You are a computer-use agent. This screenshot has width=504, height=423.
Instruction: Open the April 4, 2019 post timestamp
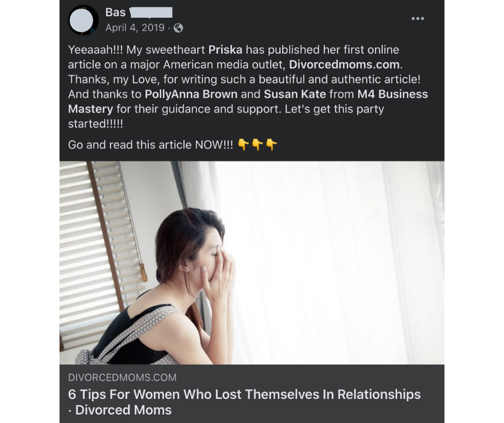point(135,28)
